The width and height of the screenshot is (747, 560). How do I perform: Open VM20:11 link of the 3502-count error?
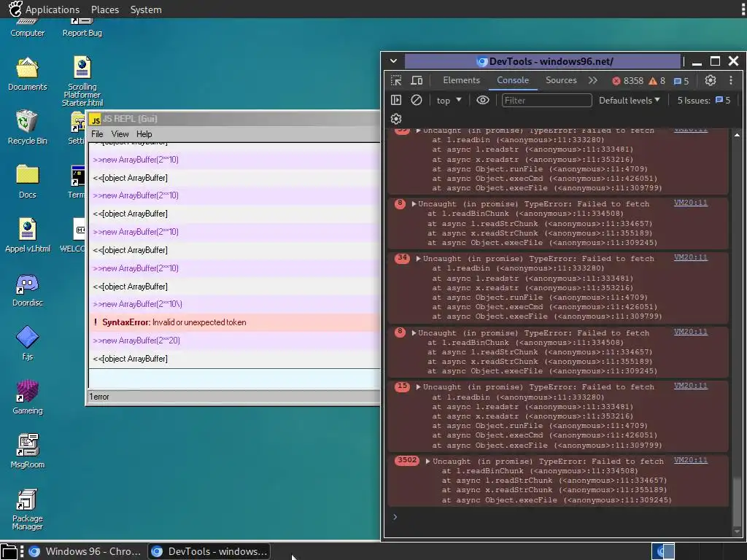point(690,461)
